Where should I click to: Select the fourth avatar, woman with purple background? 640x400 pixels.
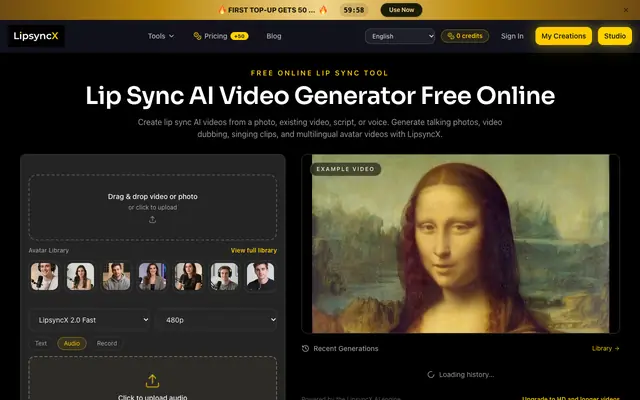point(152,276)
